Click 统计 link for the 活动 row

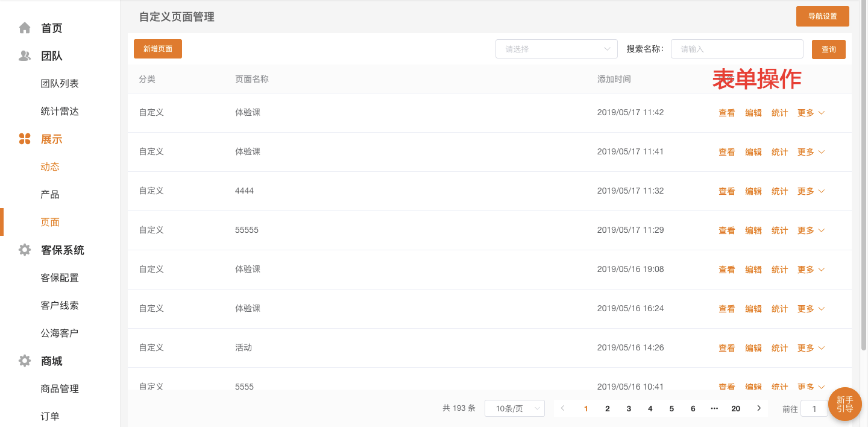pos(779,348)
